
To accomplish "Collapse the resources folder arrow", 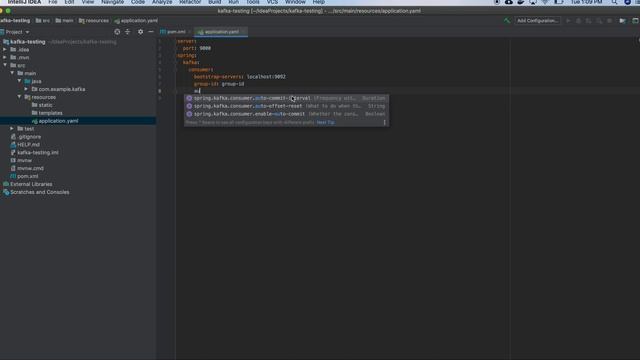I will tap(19, 97).
